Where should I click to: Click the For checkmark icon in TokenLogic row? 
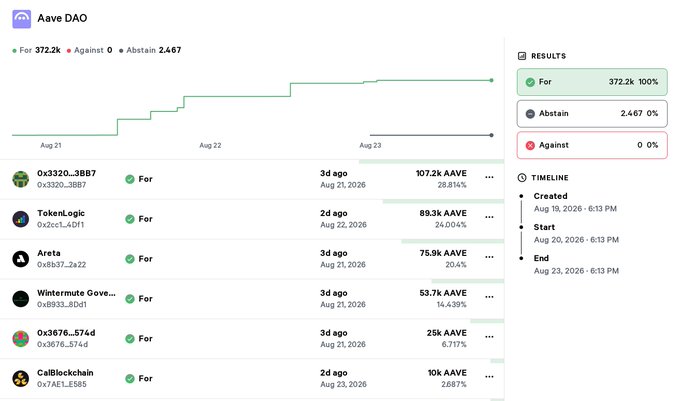tap(130, 219)
